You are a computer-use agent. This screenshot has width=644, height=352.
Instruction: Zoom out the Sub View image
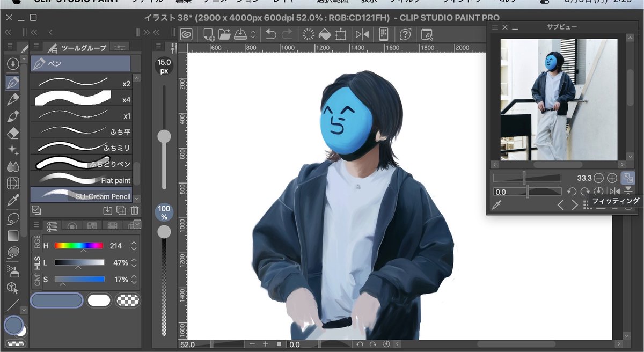598,178
